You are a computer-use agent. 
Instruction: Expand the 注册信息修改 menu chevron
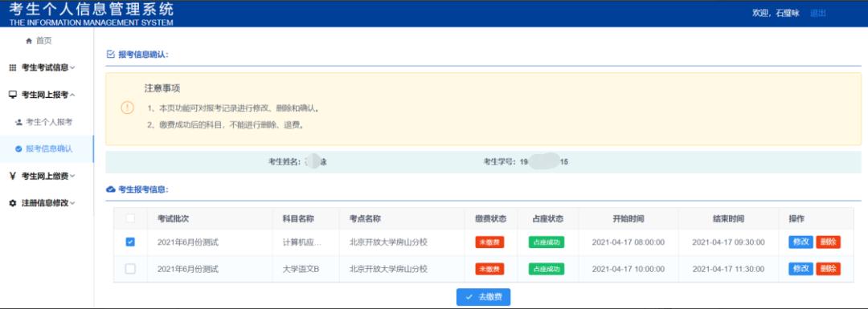coord(72,203)
